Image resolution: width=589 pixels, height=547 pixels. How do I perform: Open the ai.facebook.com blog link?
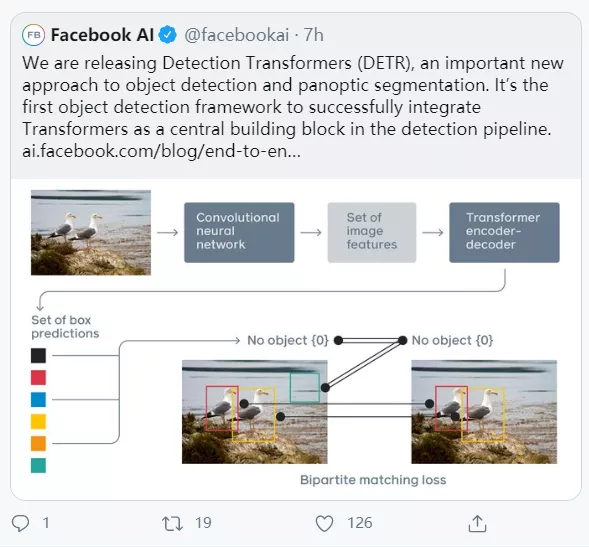(x=162, y=151)
